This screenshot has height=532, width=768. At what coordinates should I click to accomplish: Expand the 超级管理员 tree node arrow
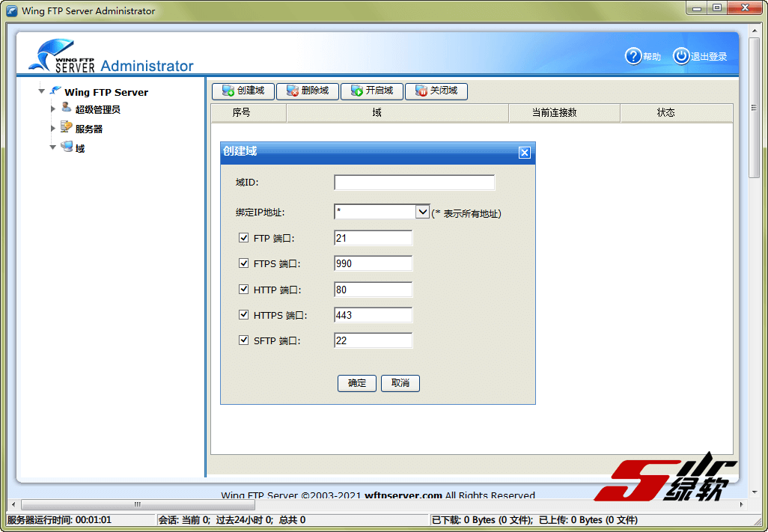point(53,109)
